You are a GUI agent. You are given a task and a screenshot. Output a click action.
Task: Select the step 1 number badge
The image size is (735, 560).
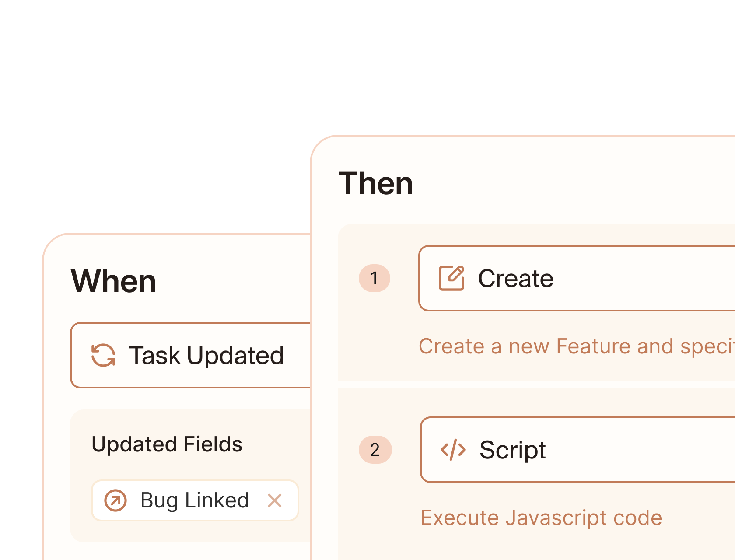pyautogui.click(x=374, y=278)
